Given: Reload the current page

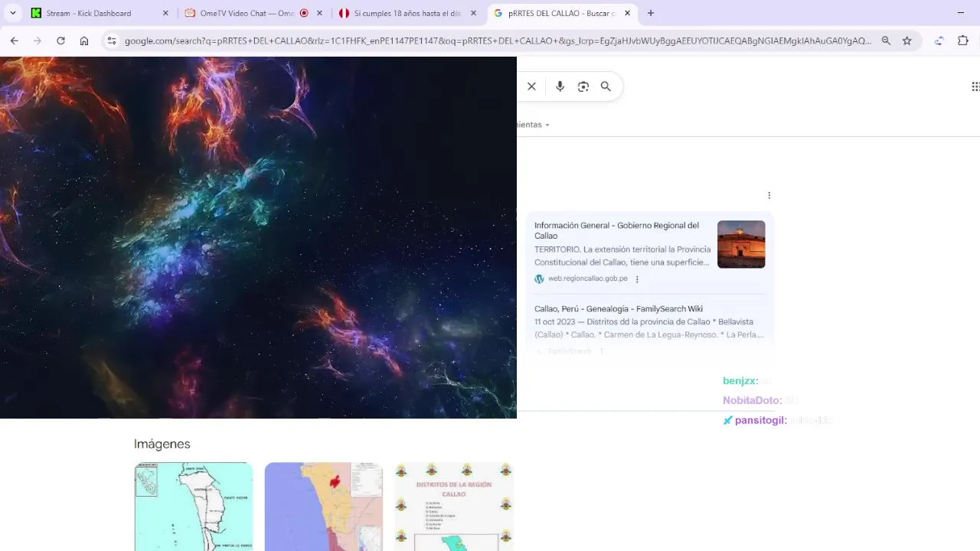Looking at the screenshot, I should (x=60, y=41).
